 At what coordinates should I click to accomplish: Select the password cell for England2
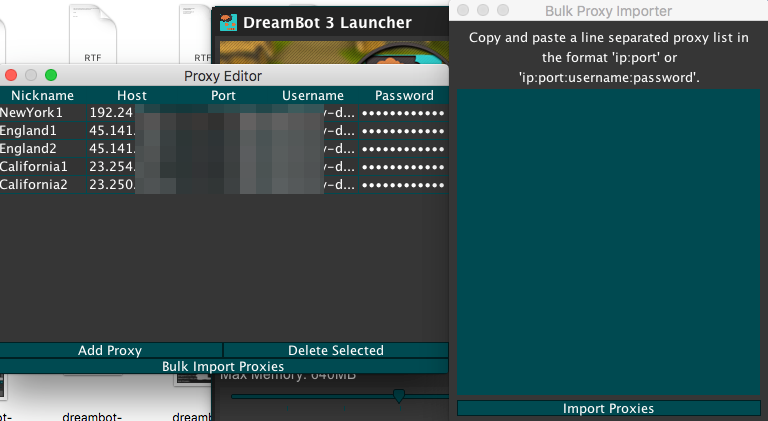[403, 148]
